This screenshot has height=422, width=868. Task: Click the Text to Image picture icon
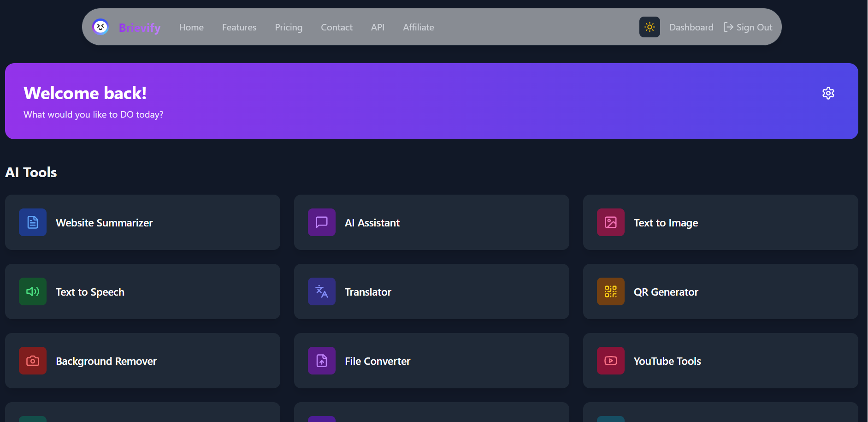[611, 222]
